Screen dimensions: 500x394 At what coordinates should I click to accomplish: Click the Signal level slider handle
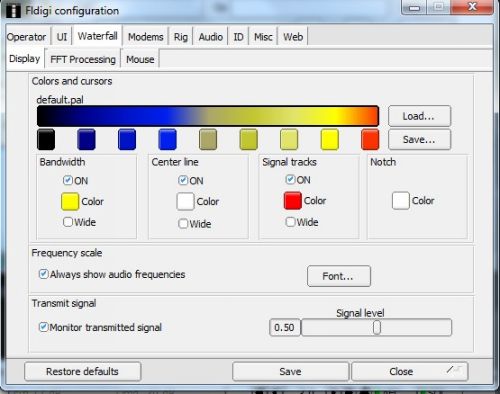[x=377, y=327]
